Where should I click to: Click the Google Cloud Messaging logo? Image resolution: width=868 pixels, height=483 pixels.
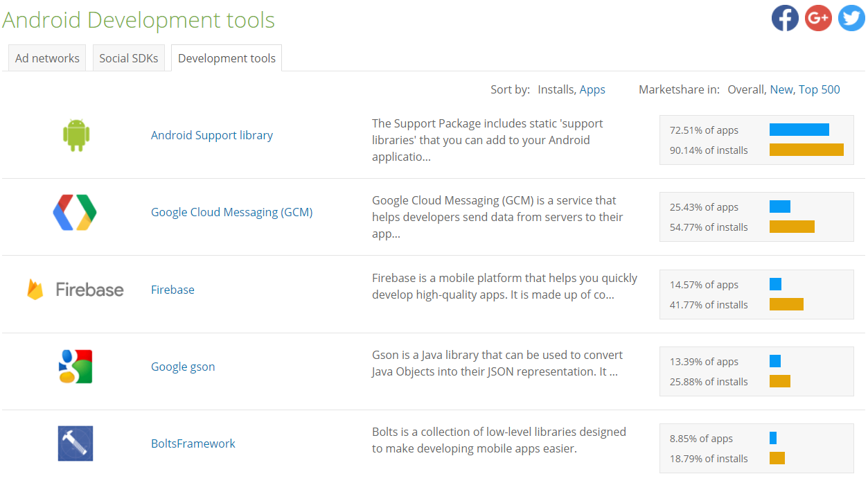pos(75,213)
